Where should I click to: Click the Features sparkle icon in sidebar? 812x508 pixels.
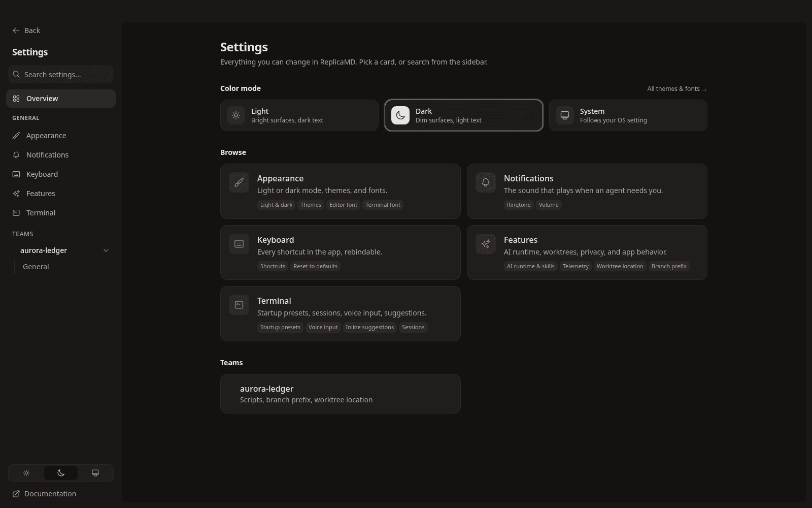(16, 194)
